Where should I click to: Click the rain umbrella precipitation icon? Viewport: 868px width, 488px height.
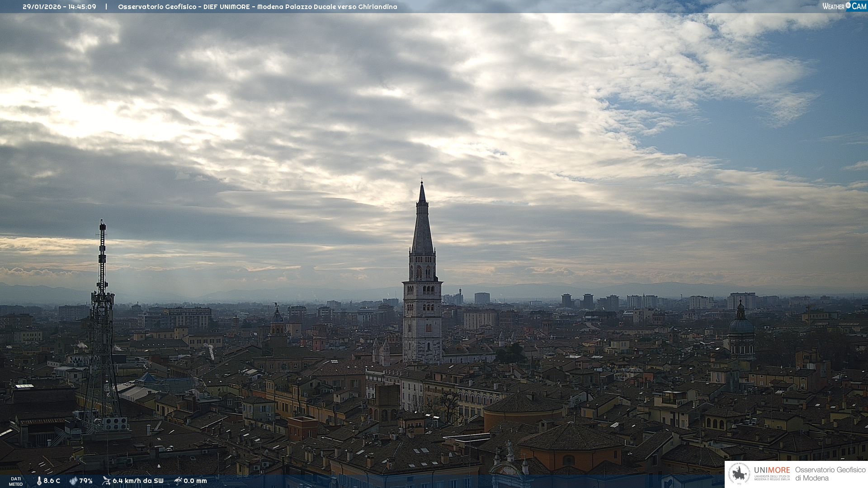click(x=178, y=481)
